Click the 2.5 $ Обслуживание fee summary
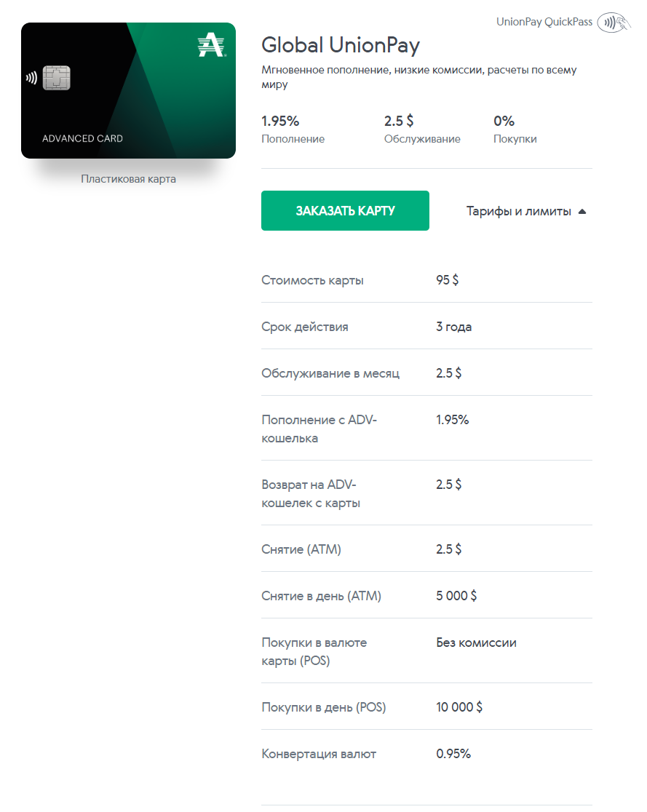The width and height of the screenshot is (647, 812). [x=421, y=130]
